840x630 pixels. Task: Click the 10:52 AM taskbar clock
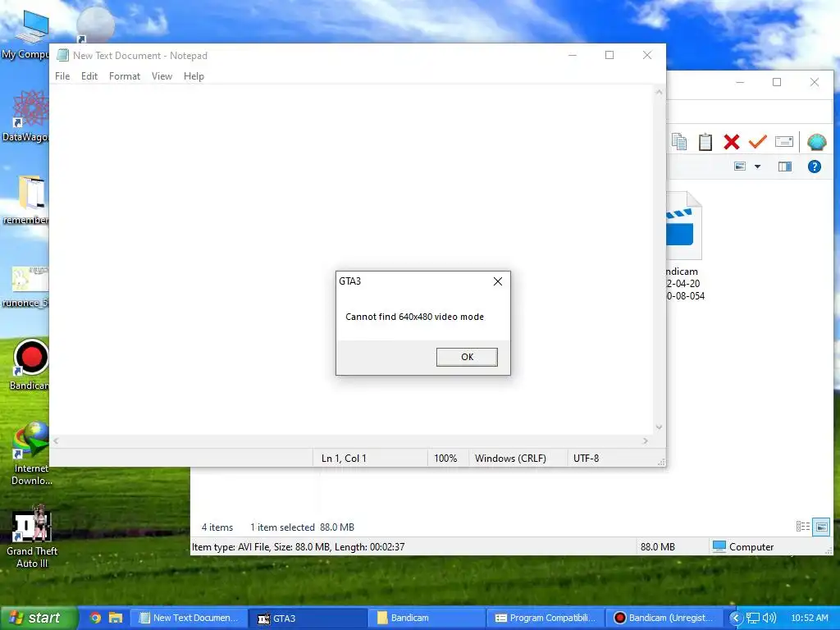pyautogui.click(x=810, y=619)
